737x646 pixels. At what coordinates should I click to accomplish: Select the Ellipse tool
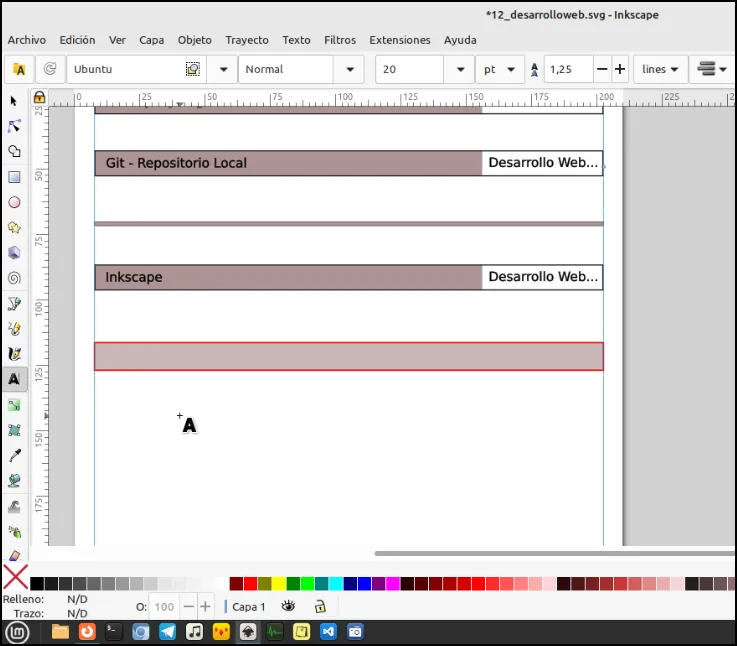point(14,202)
